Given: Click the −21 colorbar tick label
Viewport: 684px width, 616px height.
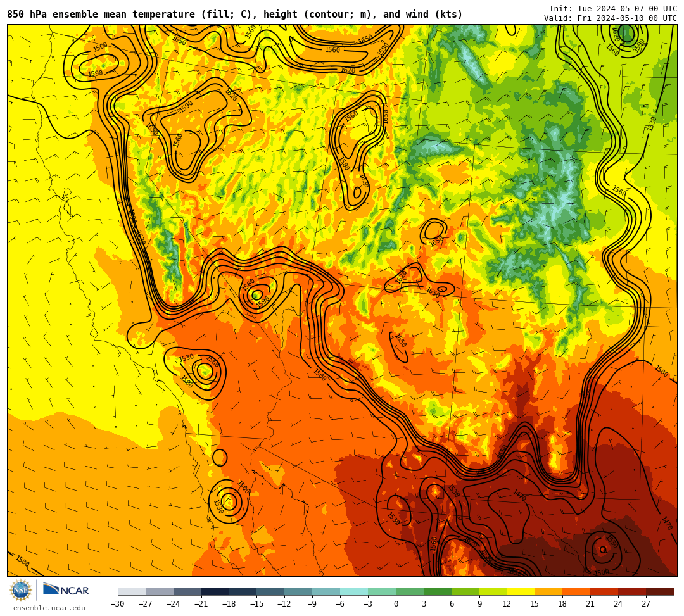Looking at the screenshot, I should click(201, 604).
